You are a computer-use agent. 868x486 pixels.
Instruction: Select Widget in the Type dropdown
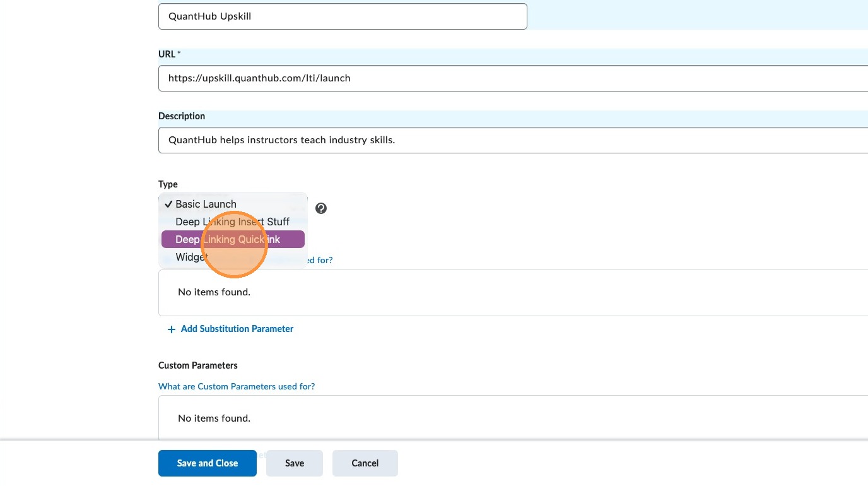point(189,258)
